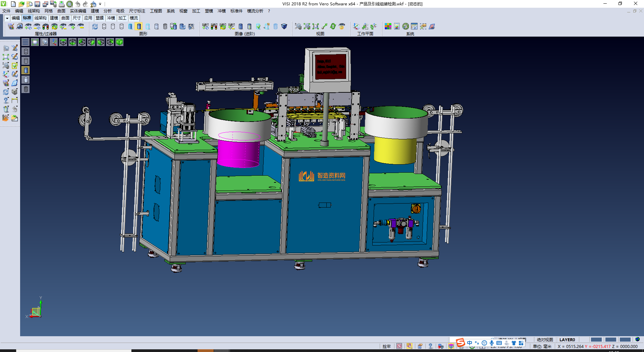This screenshot has height=352, width=644.
Task: Click the 1:1 zoom view icon
Action: click(x=316, y=26)
